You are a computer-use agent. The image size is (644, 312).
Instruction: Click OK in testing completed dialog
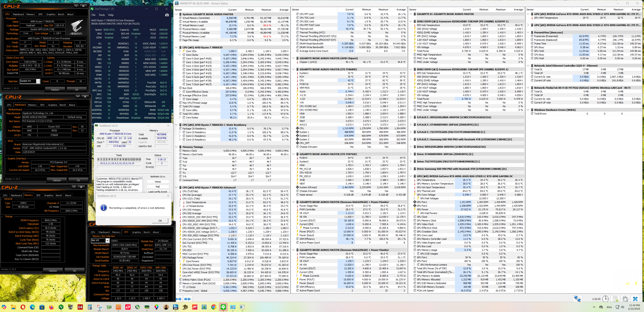point(160,221)
